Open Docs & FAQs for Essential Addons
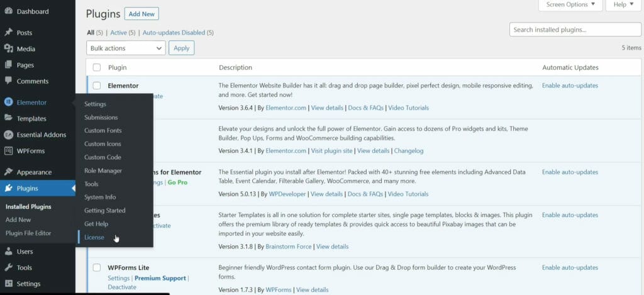The image size is (644, 295). [365, 194]
